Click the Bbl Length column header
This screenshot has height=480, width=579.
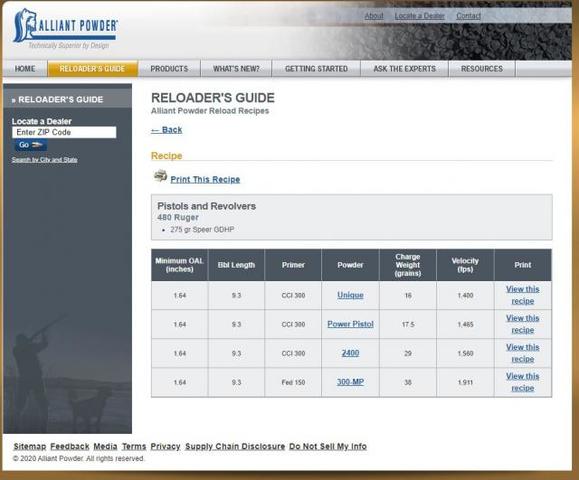click(236, 265)
